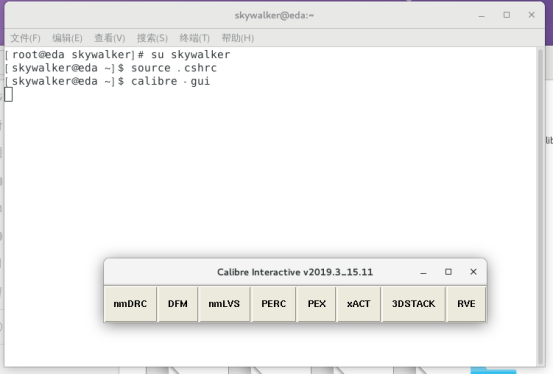Launch PEX extraction
The width and height of the screenshot is (554, 375).
pyautogui.click(x=317, y=304)
